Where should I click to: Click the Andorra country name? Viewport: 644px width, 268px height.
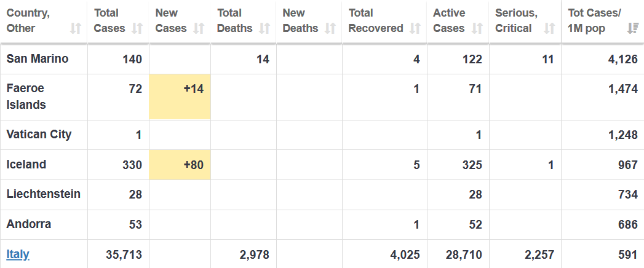point(29,224)
